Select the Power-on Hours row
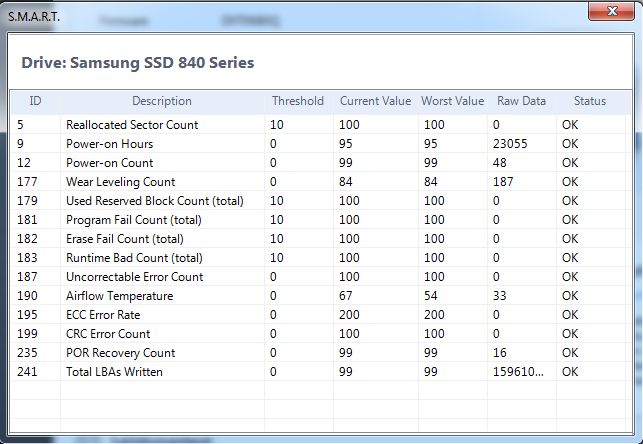643x444 pixels. pos(321,143)
